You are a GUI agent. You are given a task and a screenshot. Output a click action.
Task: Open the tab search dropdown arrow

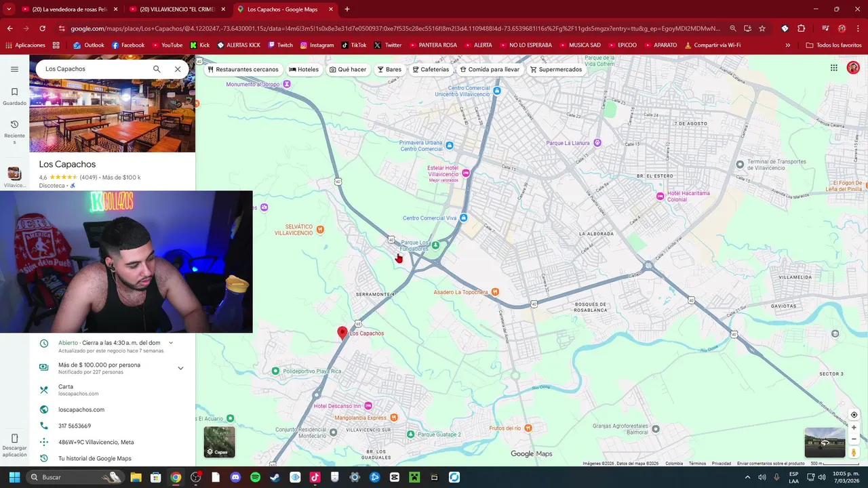pyautogui.click(x=9, y=9)
